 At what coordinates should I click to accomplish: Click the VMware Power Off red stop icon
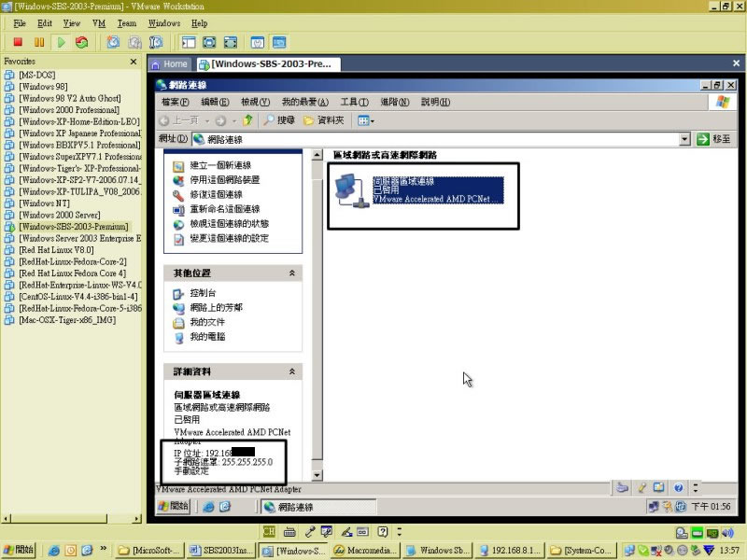point(18,42)
